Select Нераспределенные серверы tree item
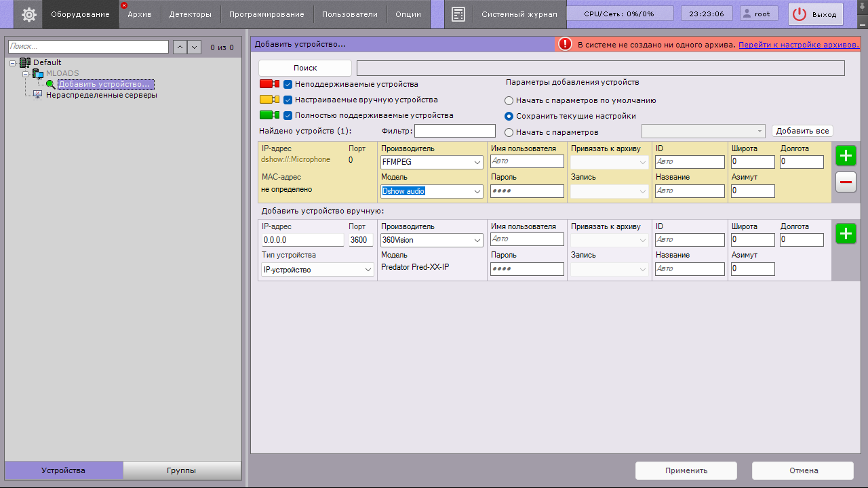Image resolution: width=868 pixels, height=488 pixels. tap(101, 96)
